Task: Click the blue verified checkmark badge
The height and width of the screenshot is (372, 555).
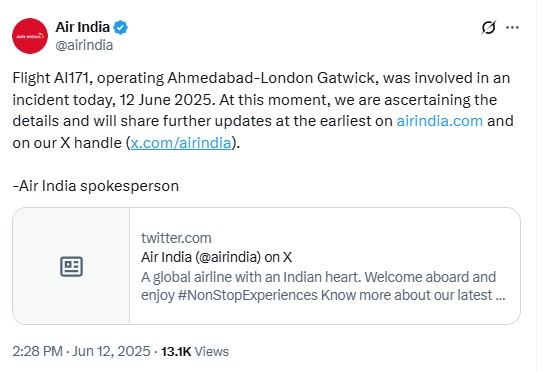Action: 120,27
